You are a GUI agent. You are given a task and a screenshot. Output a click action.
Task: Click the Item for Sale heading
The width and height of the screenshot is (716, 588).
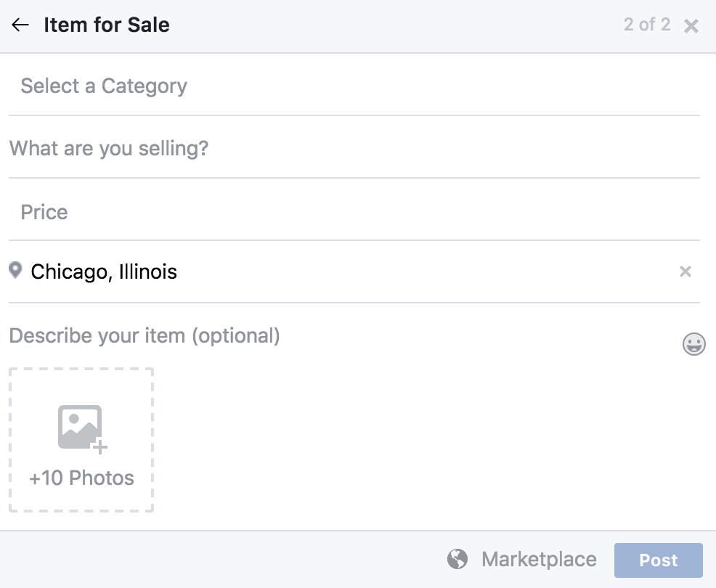tap(107, 25)
